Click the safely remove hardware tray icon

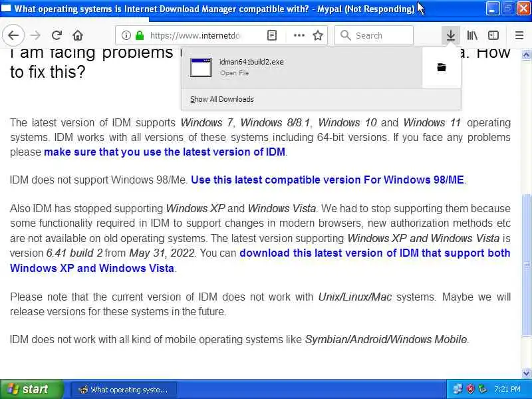(x=483, y=389)
